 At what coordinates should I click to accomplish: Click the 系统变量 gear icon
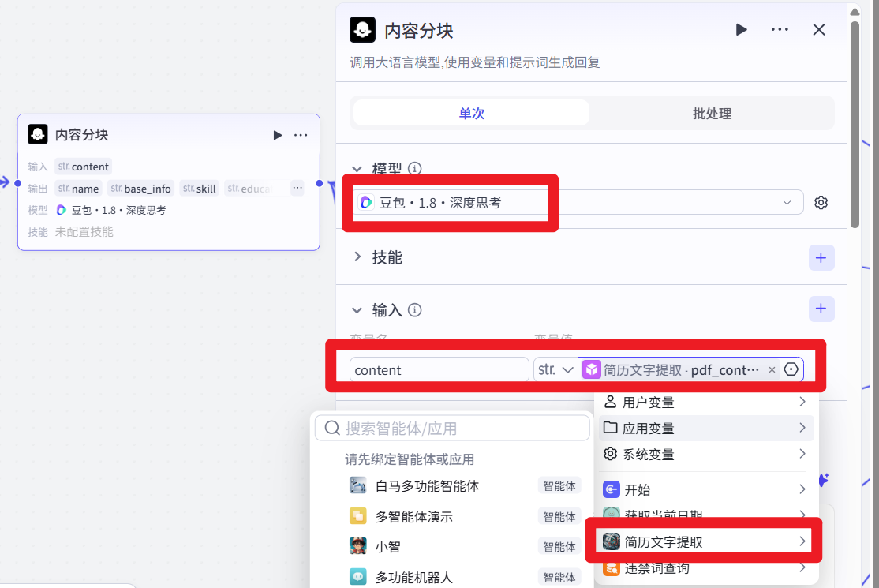click(610, 454)
